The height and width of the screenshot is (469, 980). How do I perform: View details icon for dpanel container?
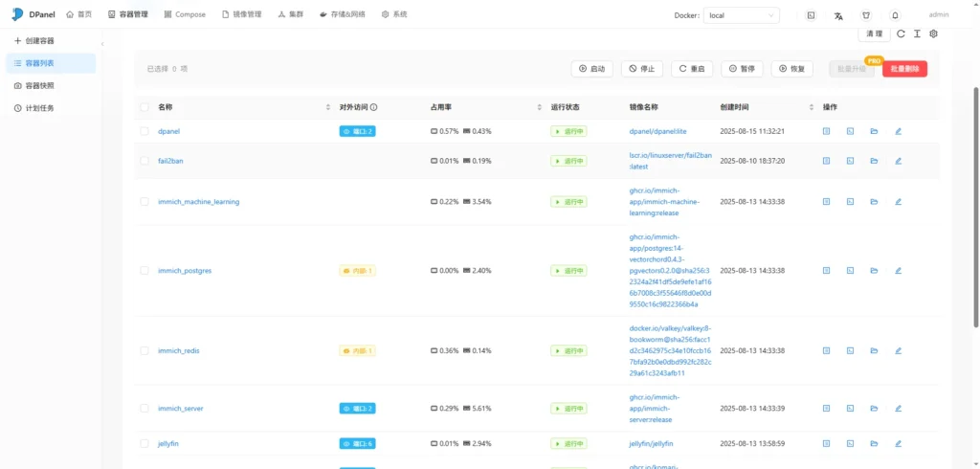[x=826, y=131]
